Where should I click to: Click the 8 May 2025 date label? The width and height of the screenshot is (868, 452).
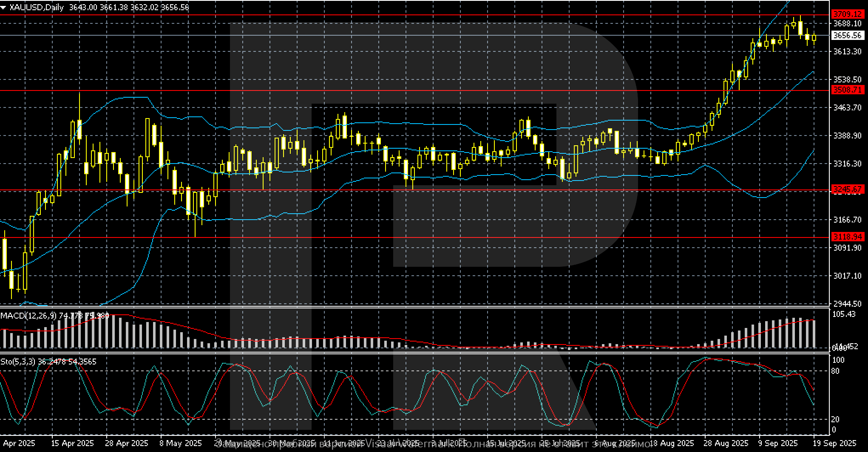click(x=181, y=443)
